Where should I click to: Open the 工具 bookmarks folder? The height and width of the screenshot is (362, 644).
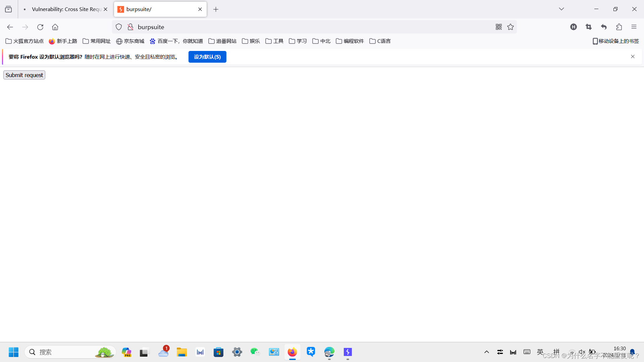click(x=274, y=41)
